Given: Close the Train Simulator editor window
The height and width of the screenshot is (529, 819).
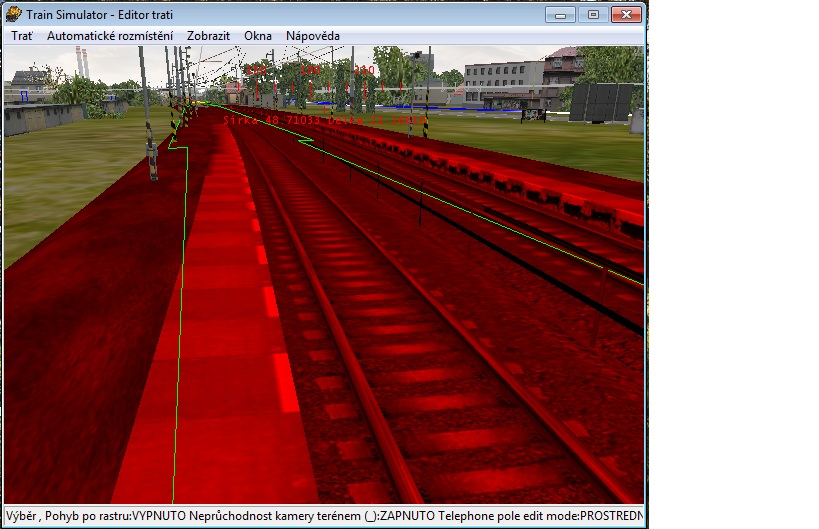Looking at the screenshot, I should coord(626,15).
